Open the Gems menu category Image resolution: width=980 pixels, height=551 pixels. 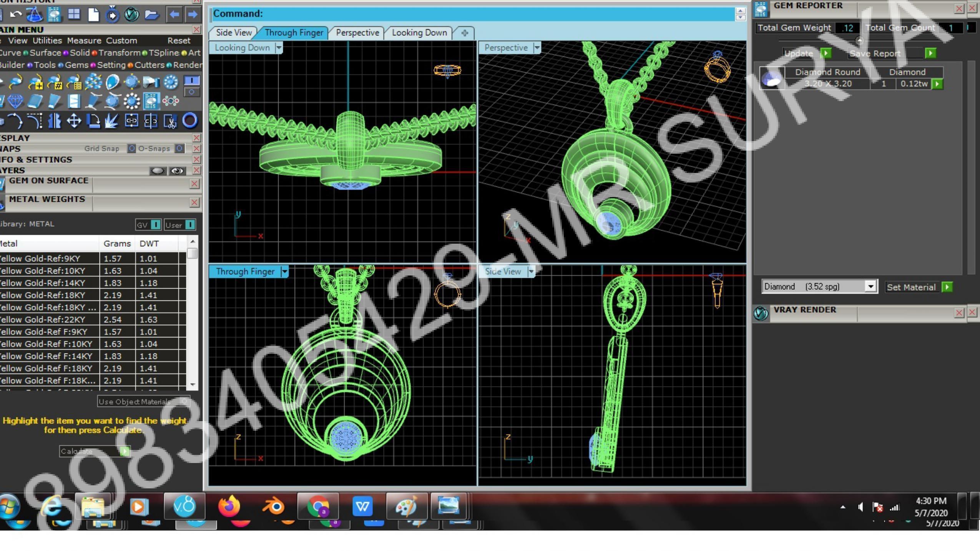click(76, 65)
